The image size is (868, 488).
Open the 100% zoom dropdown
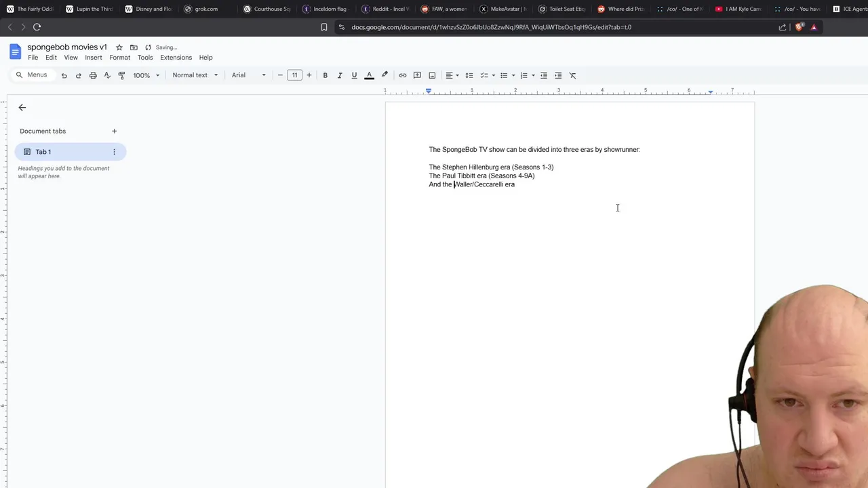[146, 75]
